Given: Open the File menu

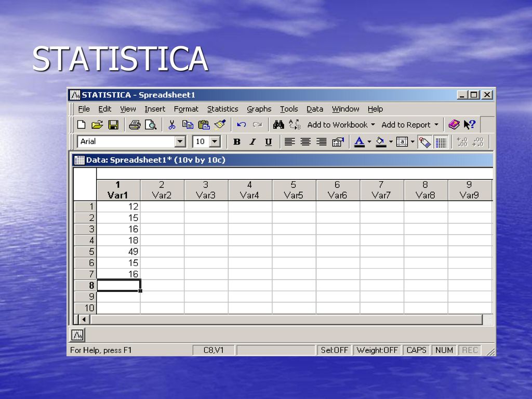Looking at the screenshot, I should pyautogui.click(x=84, y=109).
